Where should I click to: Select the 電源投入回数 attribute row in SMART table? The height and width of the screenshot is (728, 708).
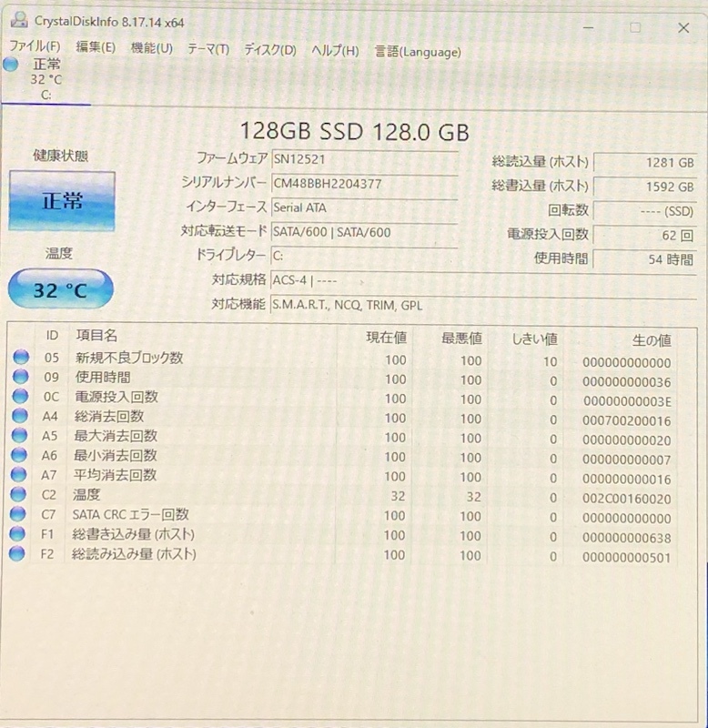tap(343, 399)
